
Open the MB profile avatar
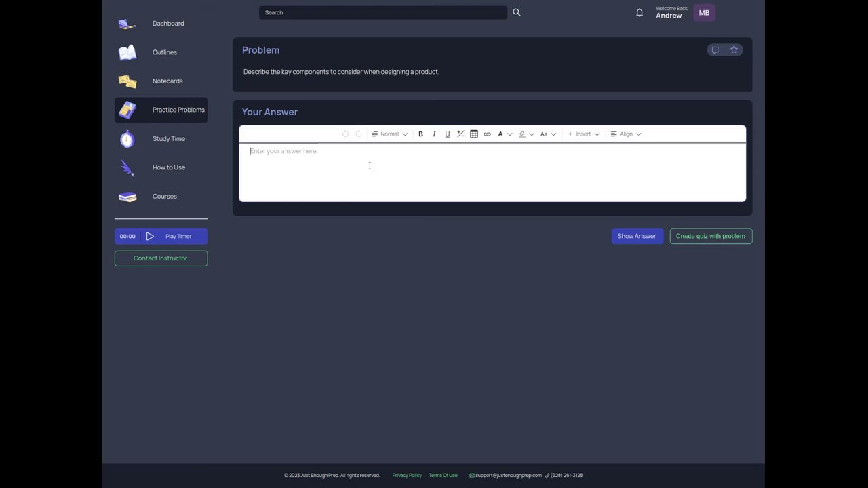pyautogui.click(x=704, y=13)
